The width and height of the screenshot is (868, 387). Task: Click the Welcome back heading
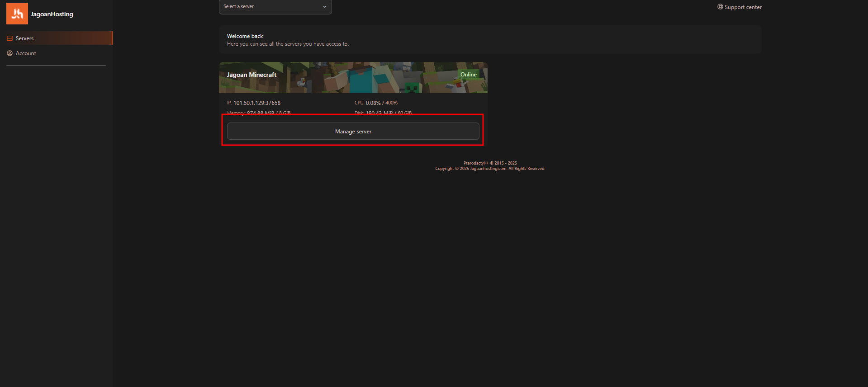[x=245, y=36]
